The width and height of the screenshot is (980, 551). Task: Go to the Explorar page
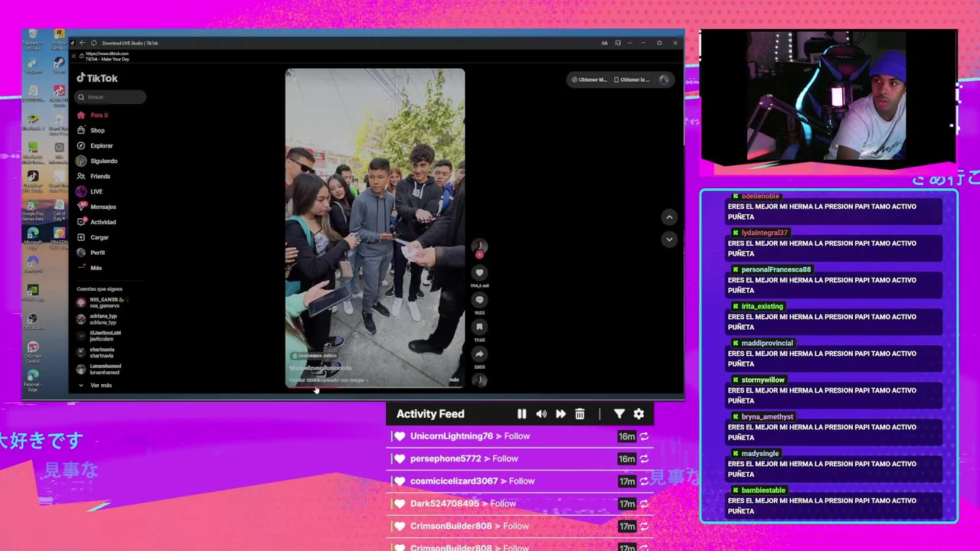pos(95,145)
